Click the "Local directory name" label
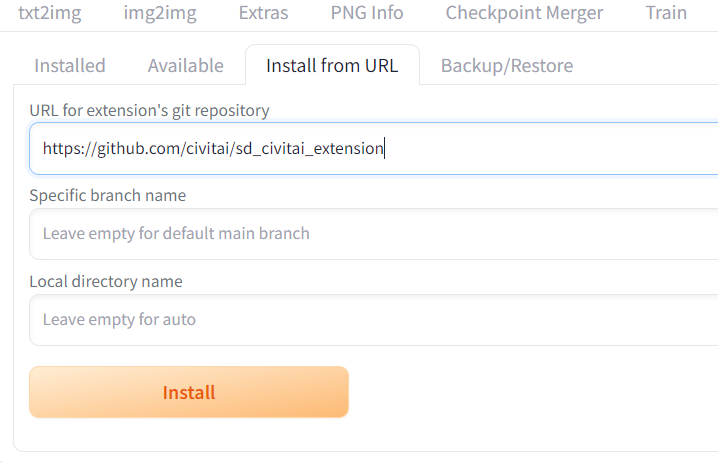This screenshot has height=463, width=718. coord(106,281)
